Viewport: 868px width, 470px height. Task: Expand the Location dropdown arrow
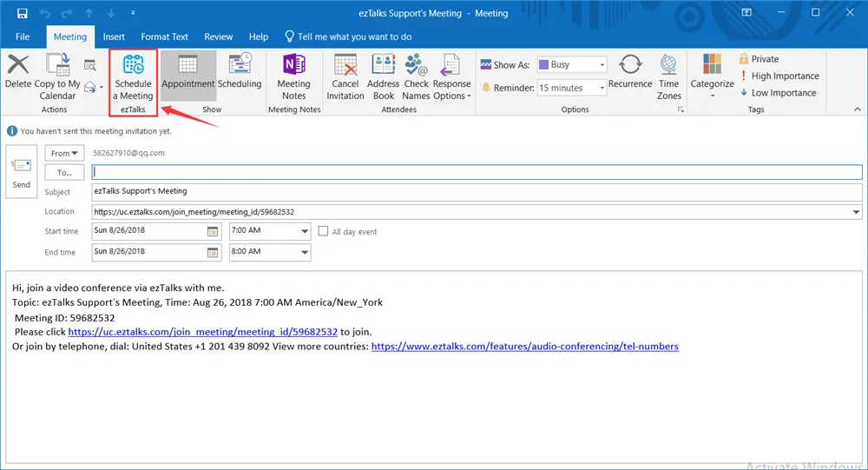point(857,212)
